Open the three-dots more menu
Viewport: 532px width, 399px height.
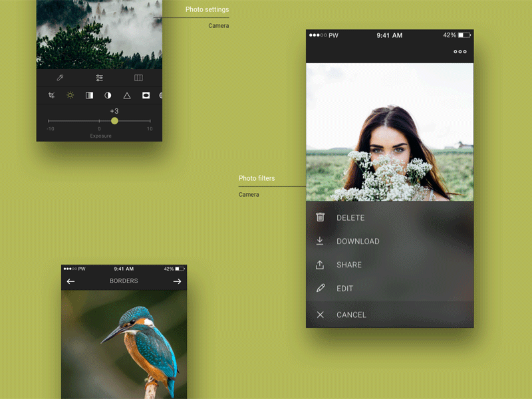point(460,52)
